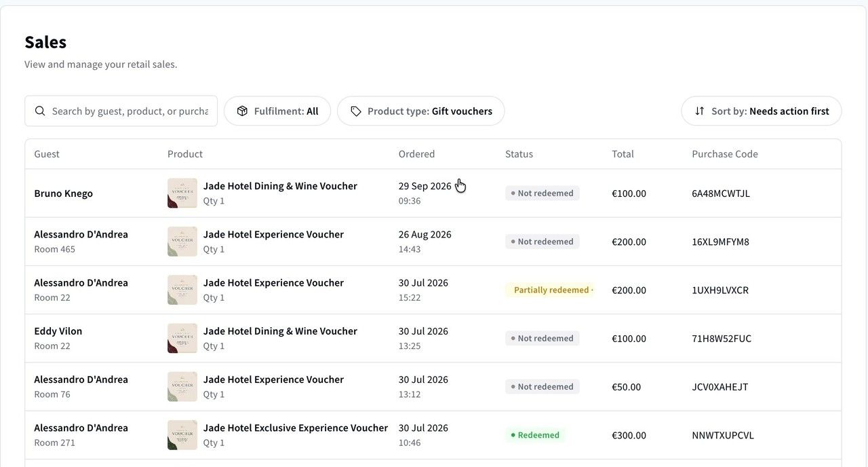
Task: Select guest Eddy Vilon
Action: click(58, 331)
